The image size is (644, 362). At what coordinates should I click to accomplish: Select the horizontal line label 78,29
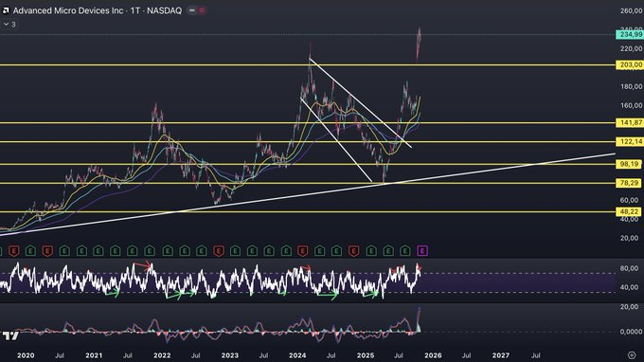pyautogui.click(x=629, y=183)
